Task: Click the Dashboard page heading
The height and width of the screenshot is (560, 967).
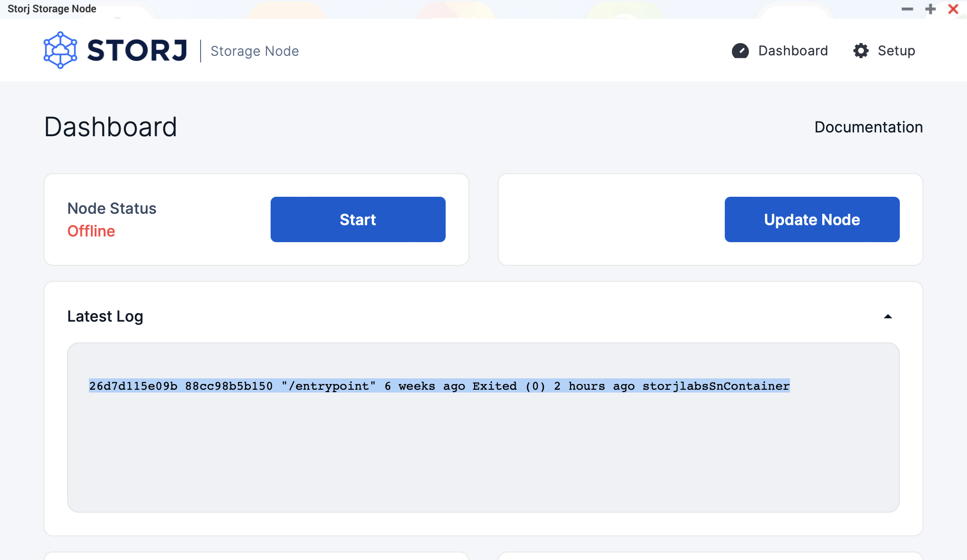Action: click(110, 126)
